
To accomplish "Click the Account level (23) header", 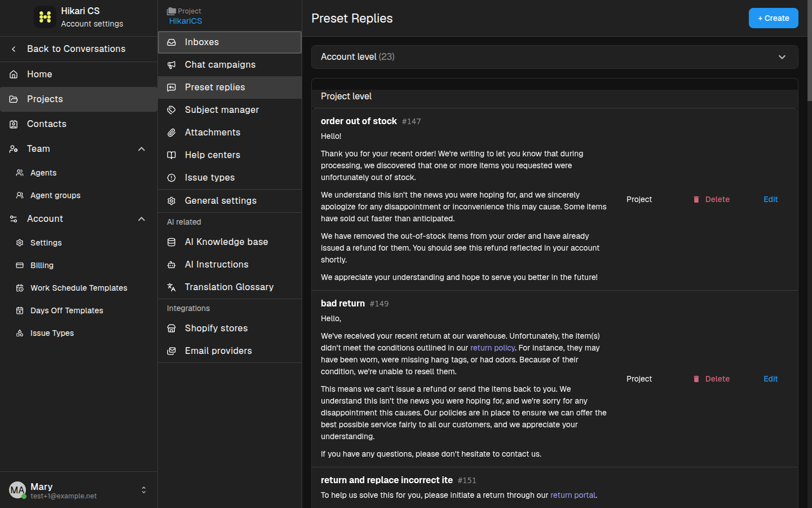I will (x=555, y=57).
